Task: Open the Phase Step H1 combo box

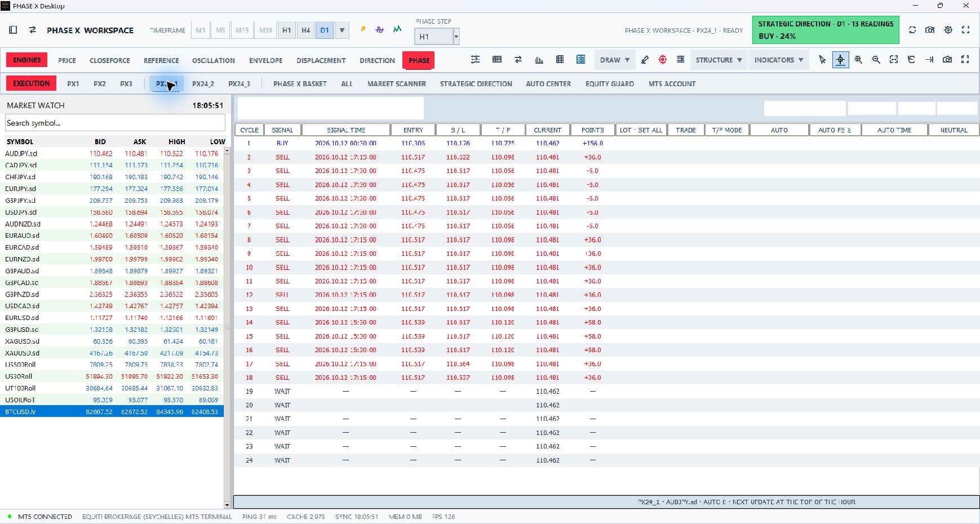Action: (437, 37)
